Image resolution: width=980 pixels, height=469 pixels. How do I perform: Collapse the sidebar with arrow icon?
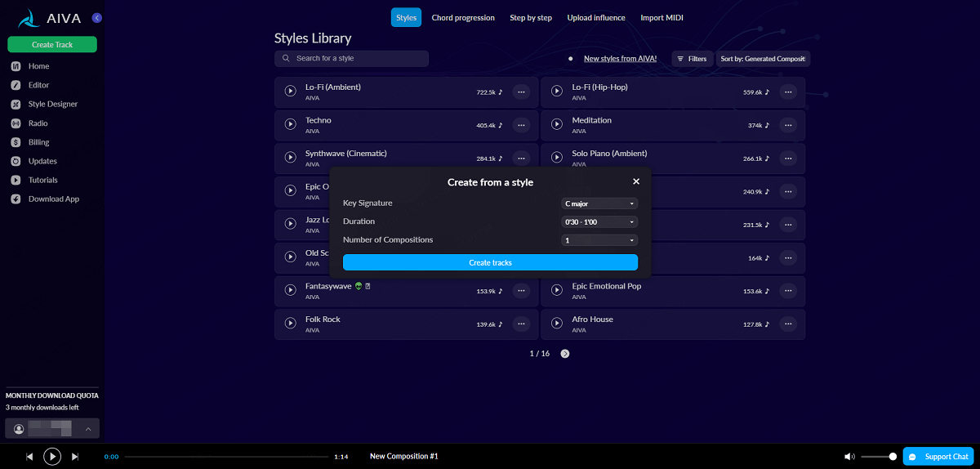tap(97, 17)
